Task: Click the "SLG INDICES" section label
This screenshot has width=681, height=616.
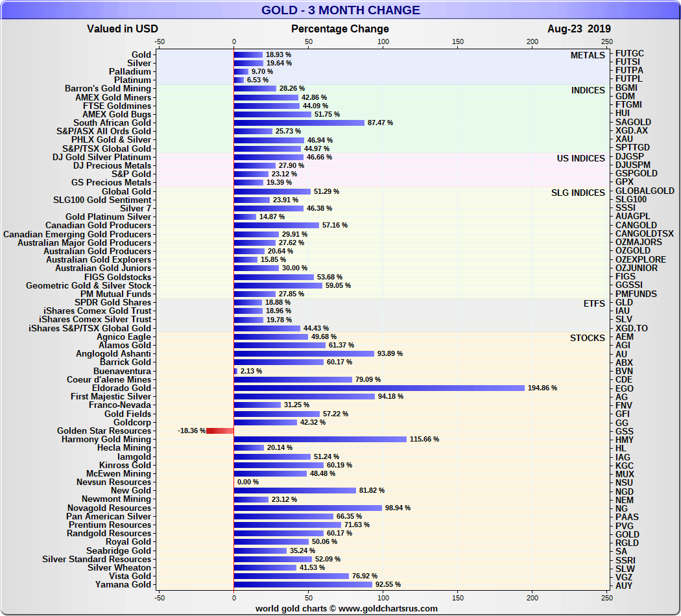Action: [x=578, y=193]
